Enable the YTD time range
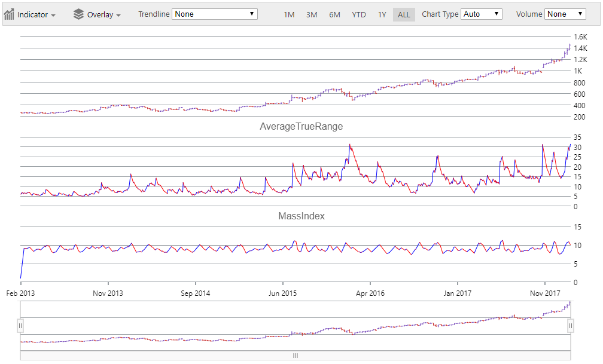 [359, 14]
